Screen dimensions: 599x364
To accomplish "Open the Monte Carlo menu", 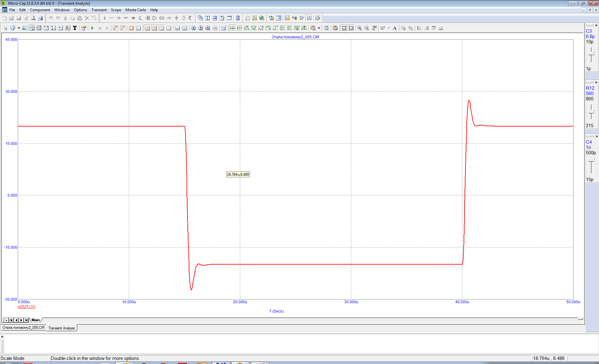I will (x=135, y=10).
